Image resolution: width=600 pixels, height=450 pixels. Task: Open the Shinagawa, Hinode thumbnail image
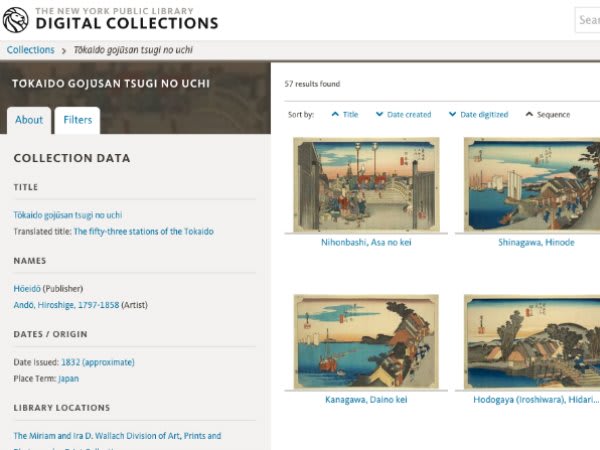pyautogui.click(x=532, y=184)
